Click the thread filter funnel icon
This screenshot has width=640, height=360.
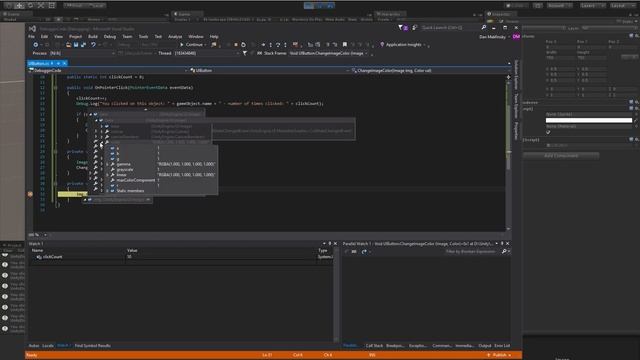point(245,53)
